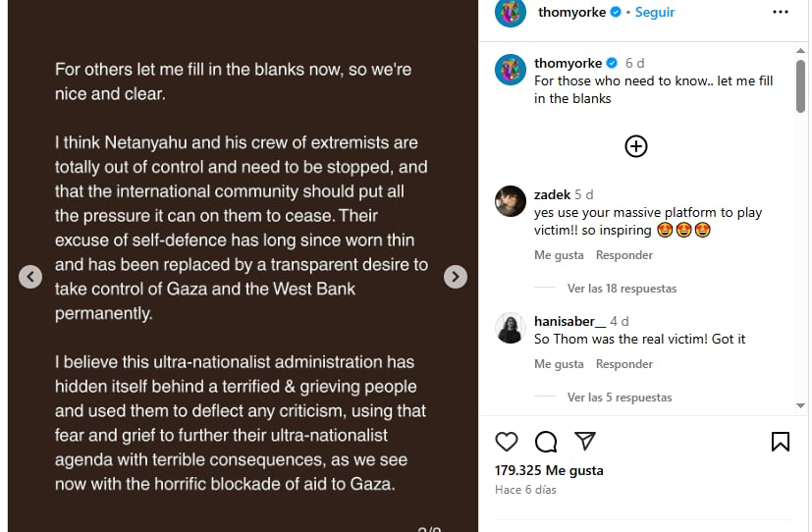Like zadek's comment via Me gusta
Viewport: 812px width, 532px height.
559,255
